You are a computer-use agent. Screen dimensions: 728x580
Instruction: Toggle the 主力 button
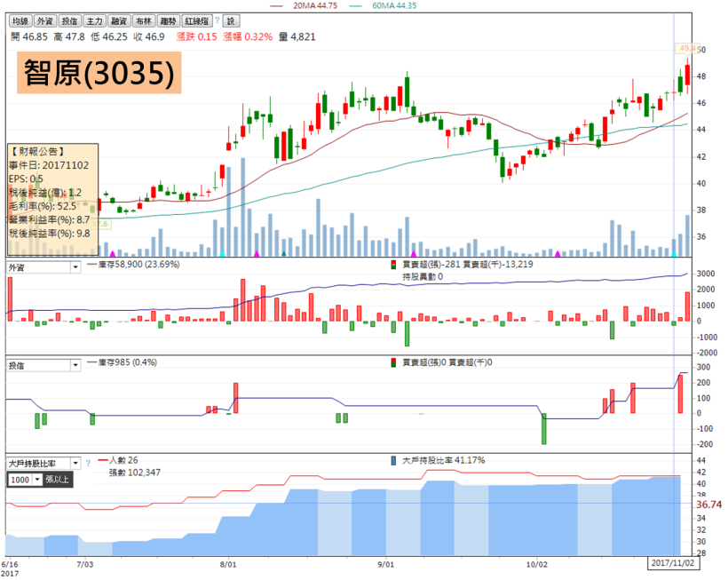[94, 21]
